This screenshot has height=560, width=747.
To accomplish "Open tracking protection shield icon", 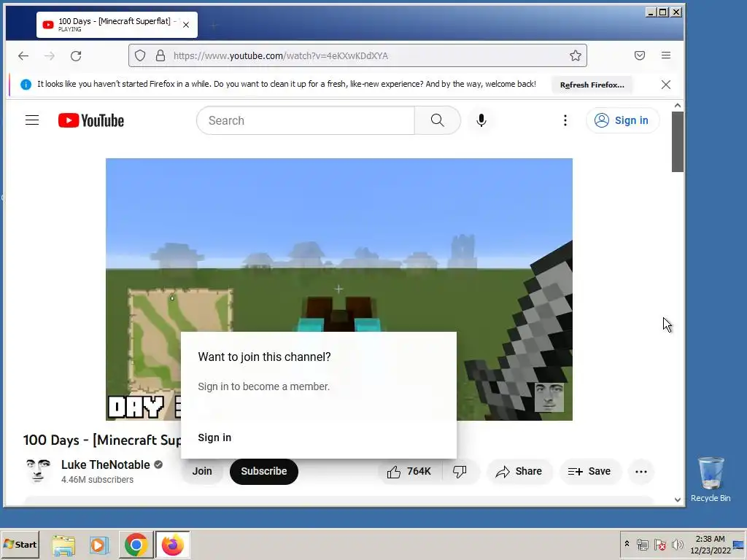I will point(139,55).
